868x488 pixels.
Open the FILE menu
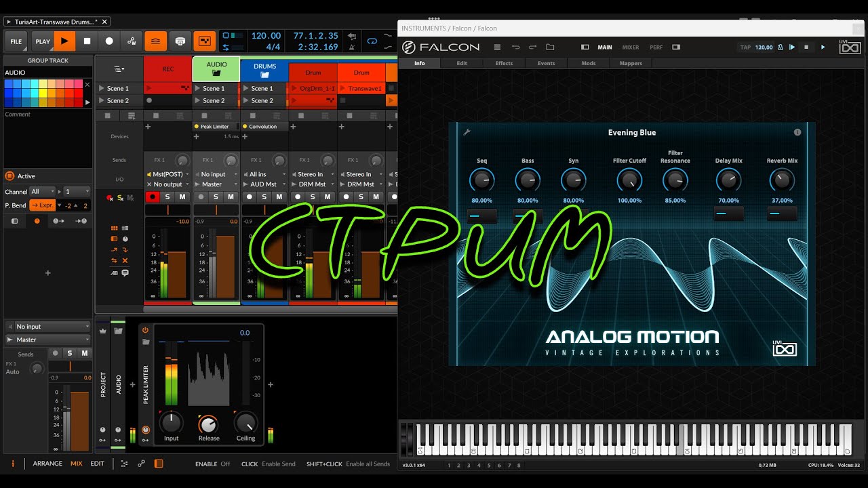click(16, 41)
